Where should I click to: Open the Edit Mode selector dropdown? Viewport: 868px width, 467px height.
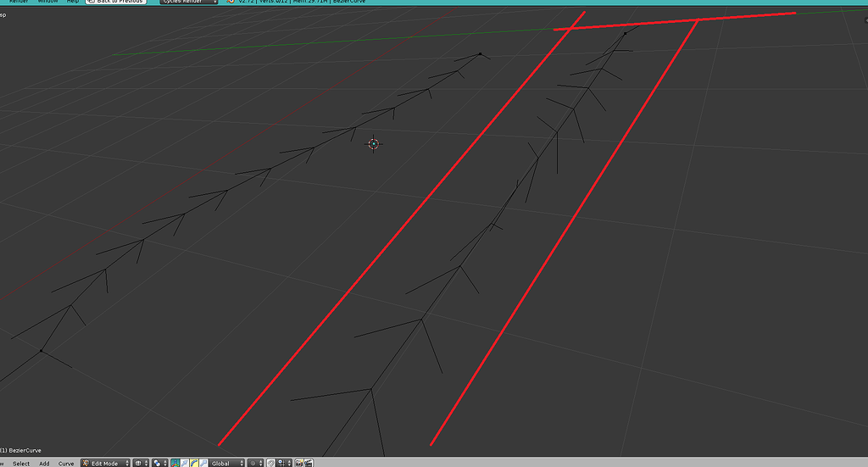105,463
